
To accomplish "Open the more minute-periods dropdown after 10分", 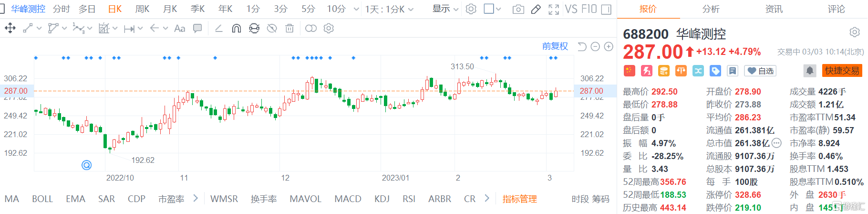I will [356, 9].
